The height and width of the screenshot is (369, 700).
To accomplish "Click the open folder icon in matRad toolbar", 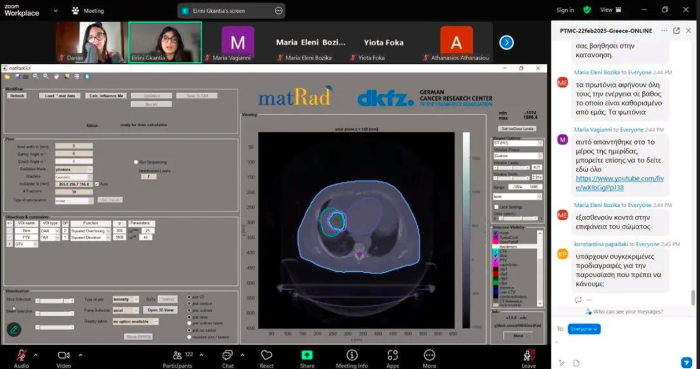I will (x=7, y=77).
